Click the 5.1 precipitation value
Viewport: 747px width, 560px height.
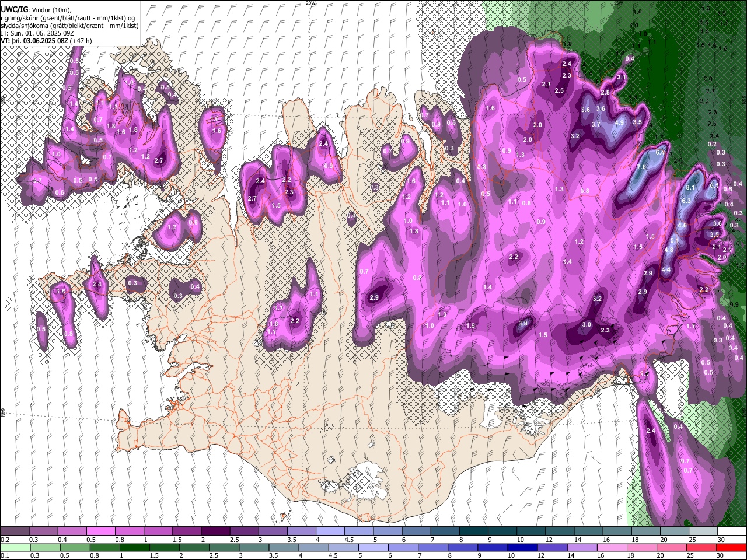[x=675, y=240]
